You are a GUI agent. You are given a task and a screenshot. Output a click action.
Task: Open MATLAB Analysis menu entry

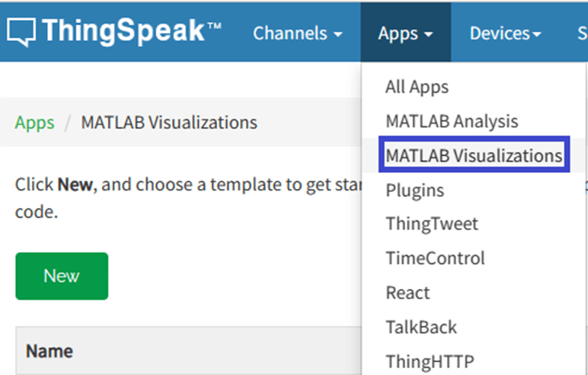point(452,121)
